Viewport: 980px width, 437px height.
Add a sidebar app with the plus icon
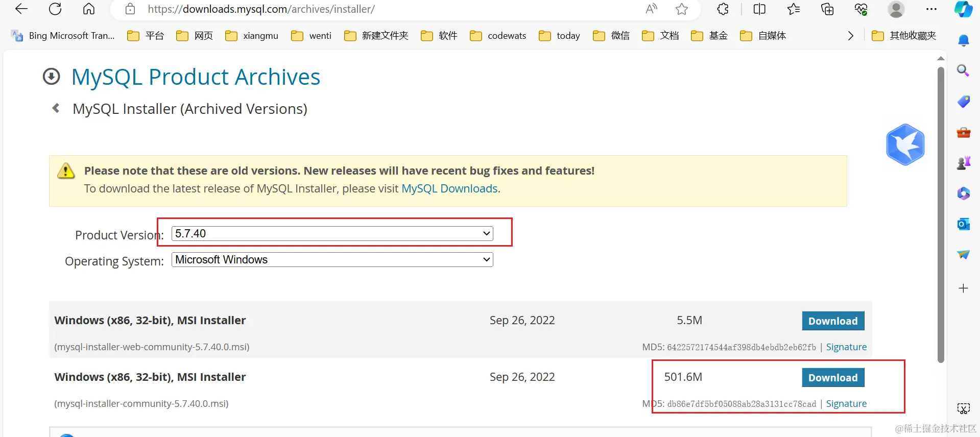tap(964, 288)
